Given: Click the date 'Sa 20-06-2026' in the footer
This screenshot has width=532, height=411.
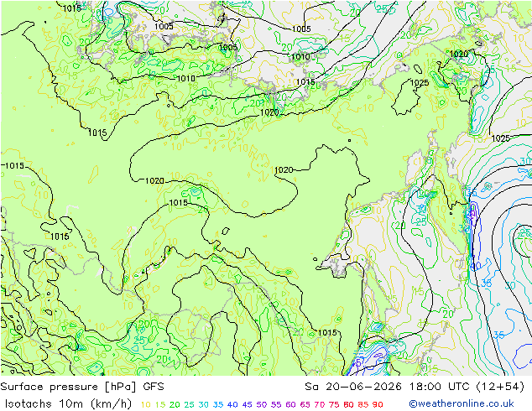Looking at the screenshot, I should (353, 387).
